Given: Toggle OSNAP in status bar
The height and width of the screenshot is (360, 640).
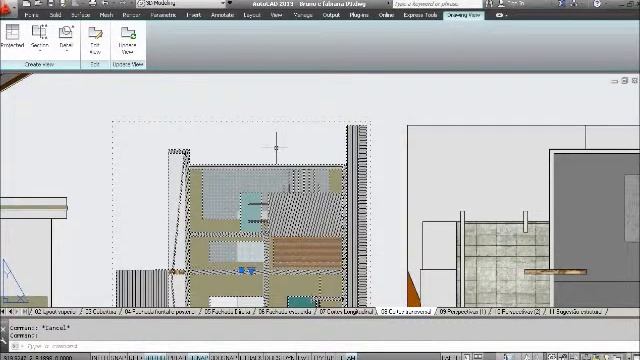Looking at the screenshot, I should tap(199, 357).
